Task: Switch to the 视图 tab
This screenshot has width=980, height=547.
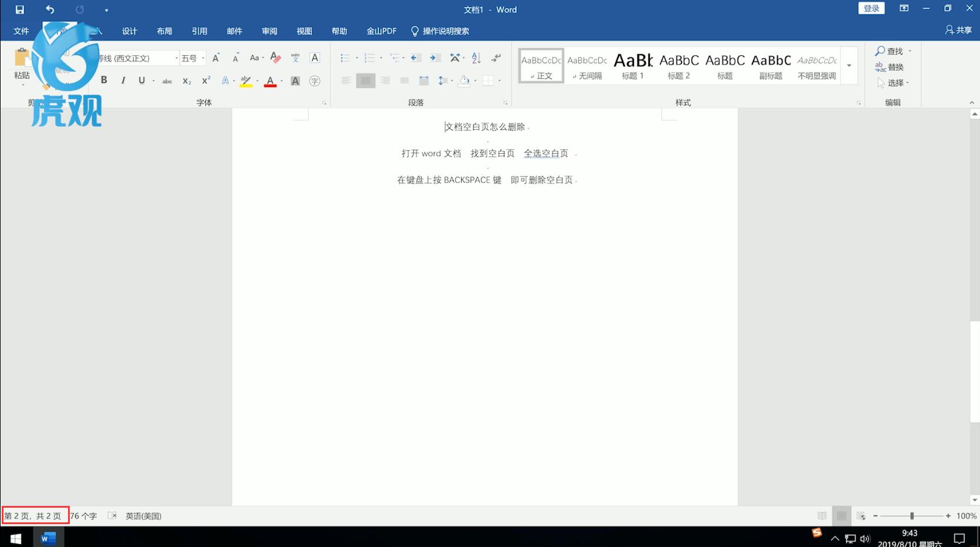Action: pos(304,31)
